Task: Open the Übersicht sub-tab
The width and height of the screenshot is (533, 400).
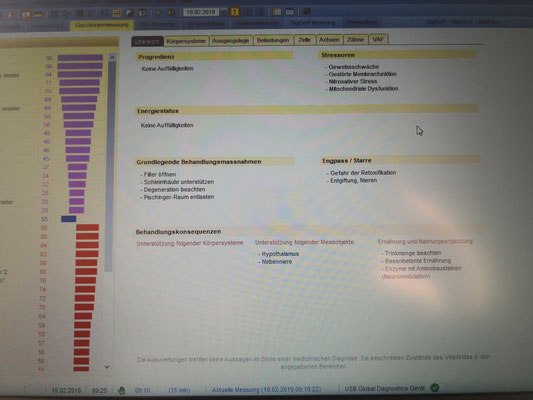Action: tap(148, 41)
